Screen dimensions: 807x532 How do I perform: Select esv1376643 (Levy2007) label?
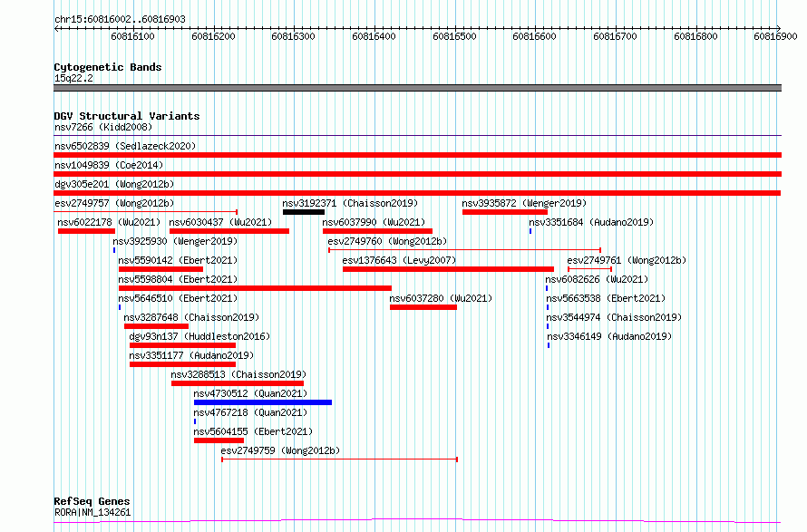coord(399,260)
